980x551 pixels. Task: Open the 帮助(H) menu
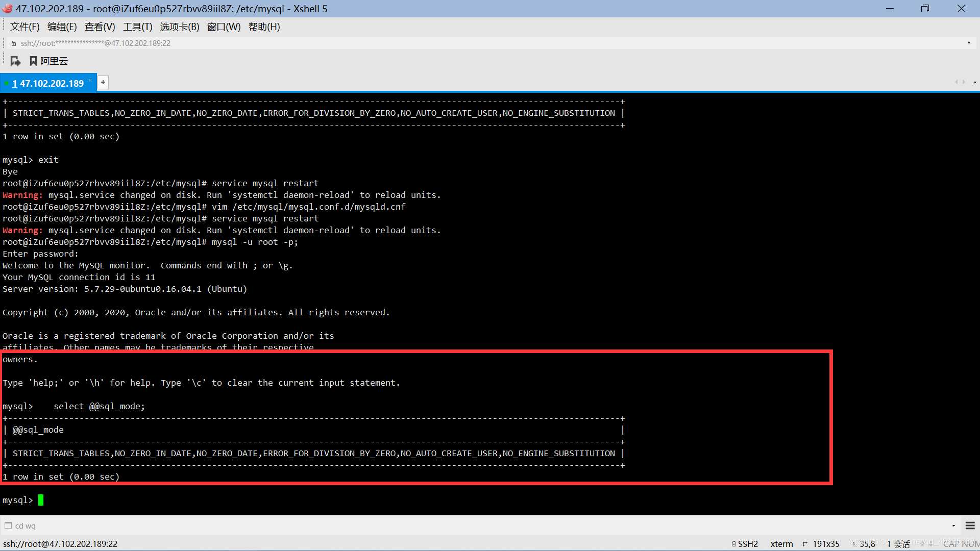point(264,27)
